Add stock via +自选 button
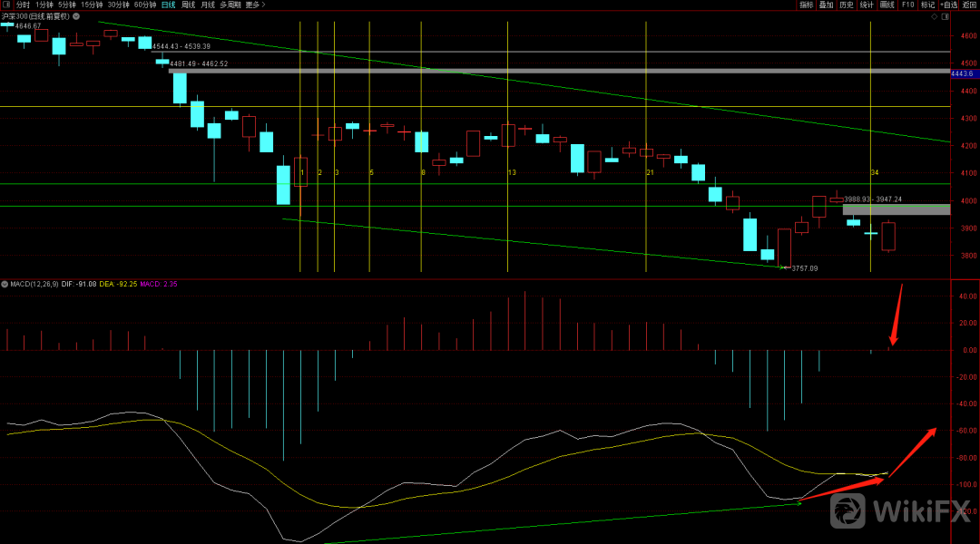Viewport: 980px width, 544px height. click(948, 5)
